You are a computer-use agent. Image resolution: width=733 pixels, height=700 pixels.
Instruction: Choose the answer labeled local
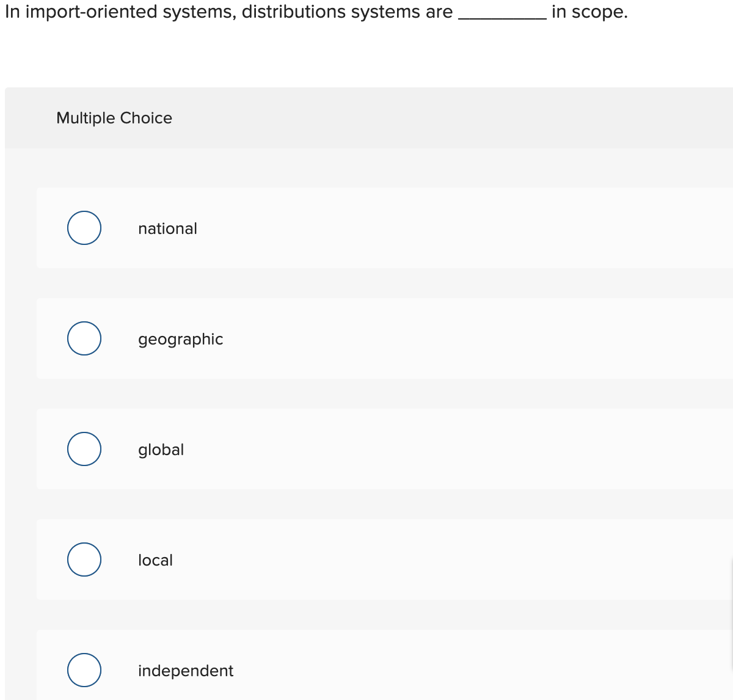point(155,560)
